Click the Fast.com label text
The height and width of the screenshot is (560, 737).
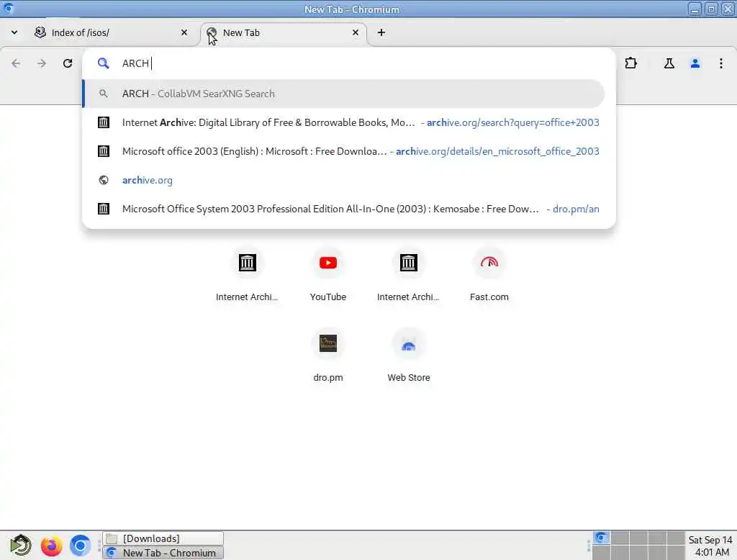click(489, 297)
